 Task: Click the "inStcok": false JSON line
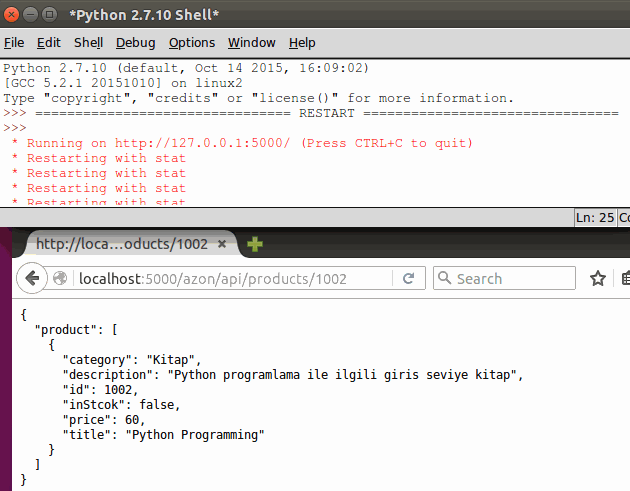coord(121,405)
